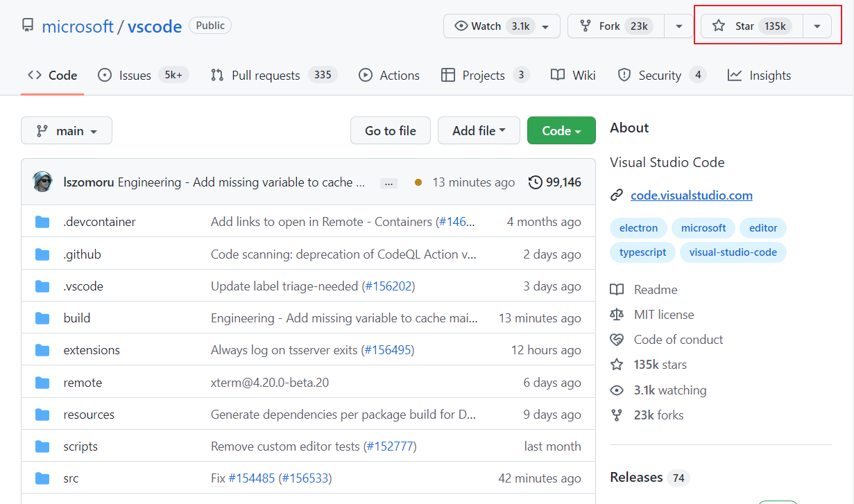Expand the Fork dropdown arrow
Viewport: 854px width, 504px height.
point(678,26)
